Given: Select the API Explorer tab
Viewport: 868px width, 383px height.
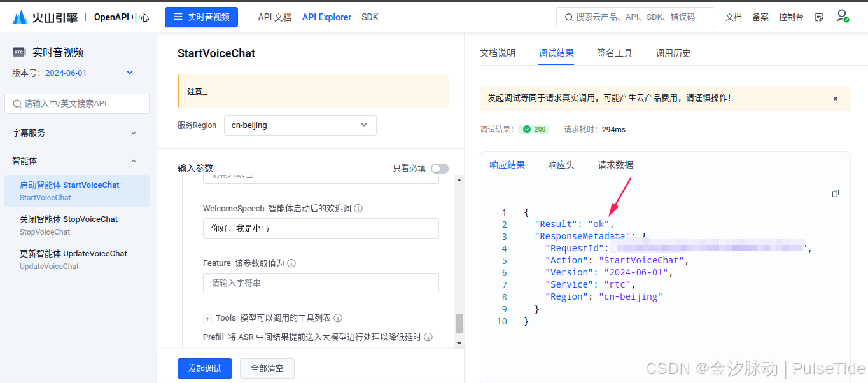Looking at the screenshot, I should pyautogui.click(x=326, y=17).
